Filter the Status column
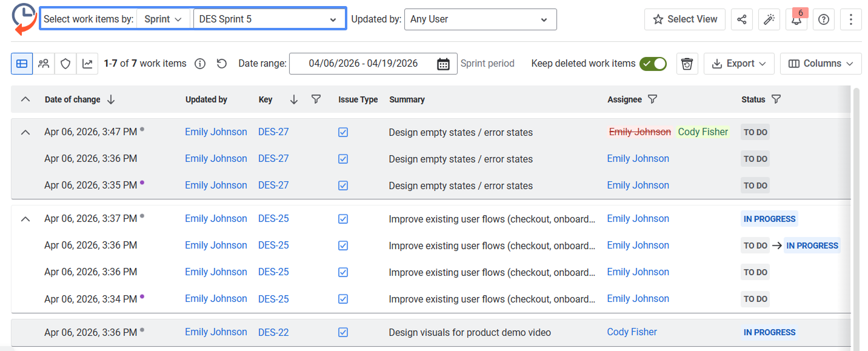Viewport: 868px width, 351px height. (x=776, y=99)
